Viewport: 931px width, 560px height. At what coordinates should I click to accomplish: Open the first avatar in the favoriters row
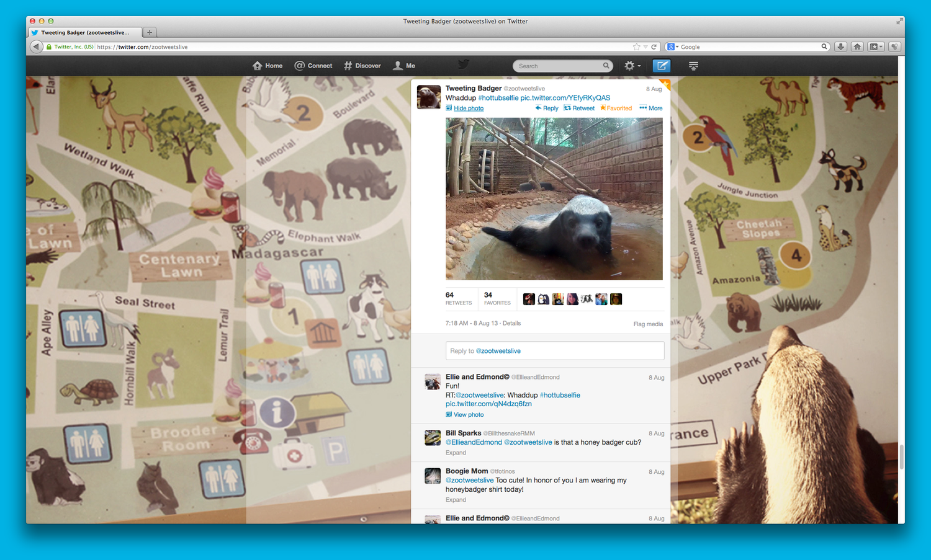tap(529, 299)
